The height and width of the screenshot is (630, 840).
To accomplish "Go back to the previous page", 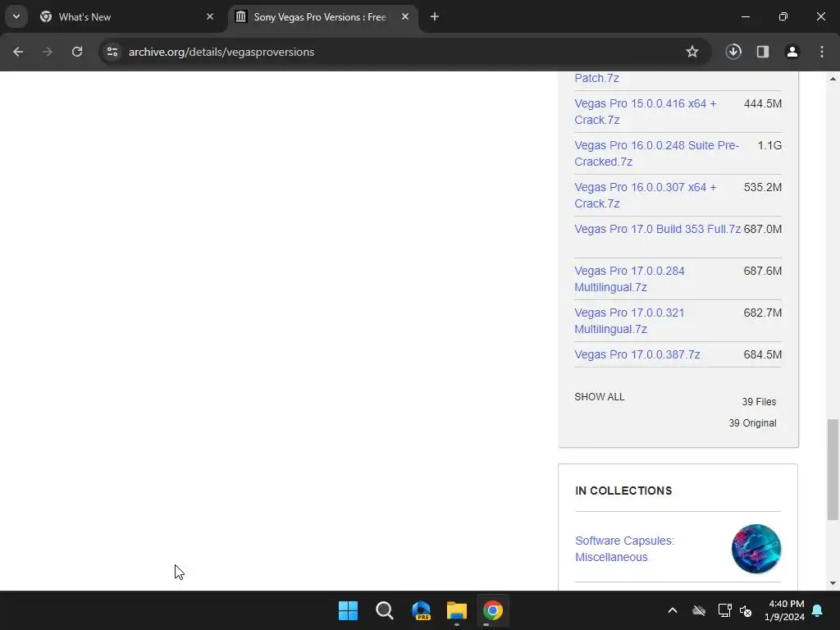I will (18, 52).
